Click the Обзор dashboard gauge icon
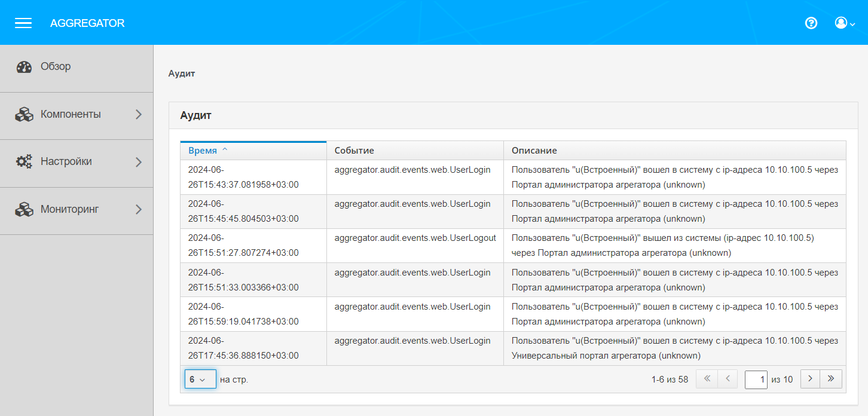The width and height of the screenshot is (868, 416). (x=24, y=67)
